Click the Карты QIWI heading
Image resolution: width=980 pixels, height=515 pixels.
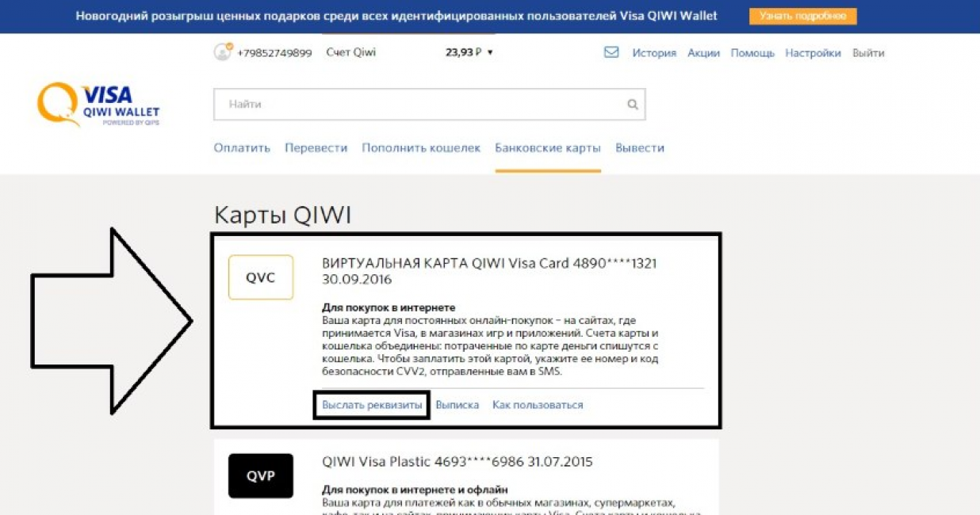point(282,216)
